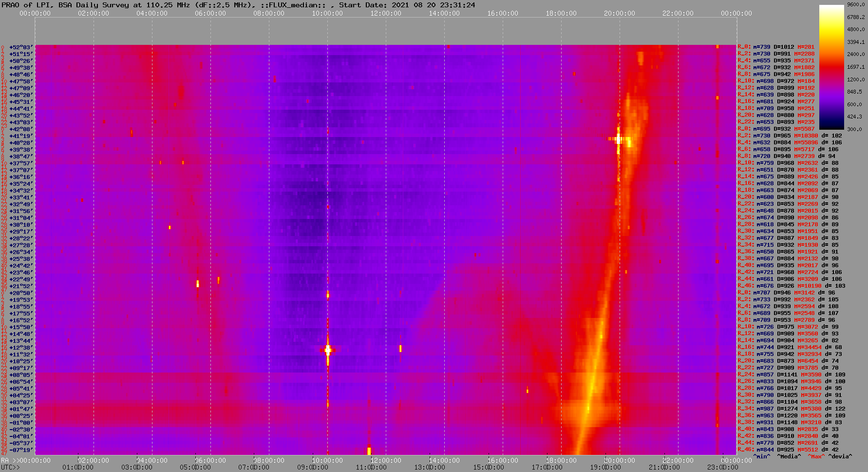Click the '21:00:00' UTC time marker
This screenshot has height=472, width=868.
click(x=664, y=467)
